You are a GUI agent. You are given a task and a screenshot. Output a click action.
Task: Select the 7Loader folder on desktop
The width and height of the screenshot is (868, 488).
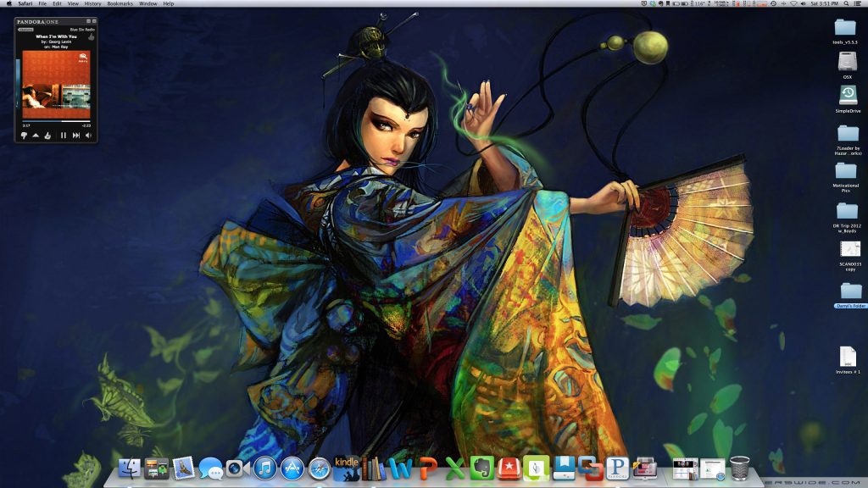(x=848, y=133)
